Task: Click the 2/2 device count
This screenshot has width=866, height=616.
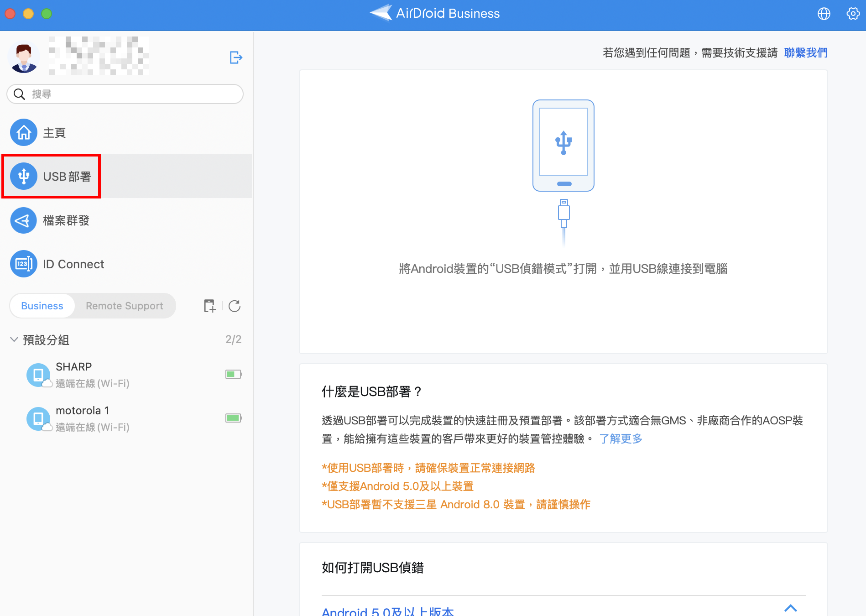Action: [233, 339]
